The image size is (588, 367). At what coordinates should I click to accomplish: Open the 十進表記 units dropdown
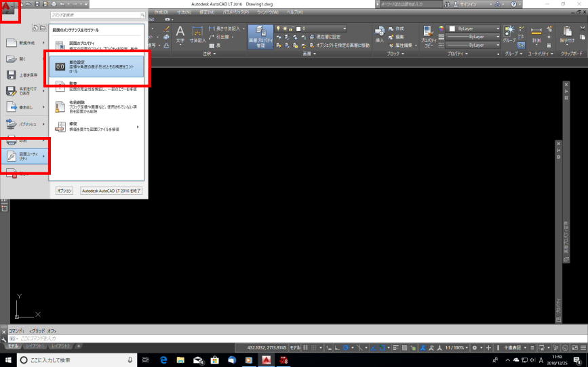[515, 348]
